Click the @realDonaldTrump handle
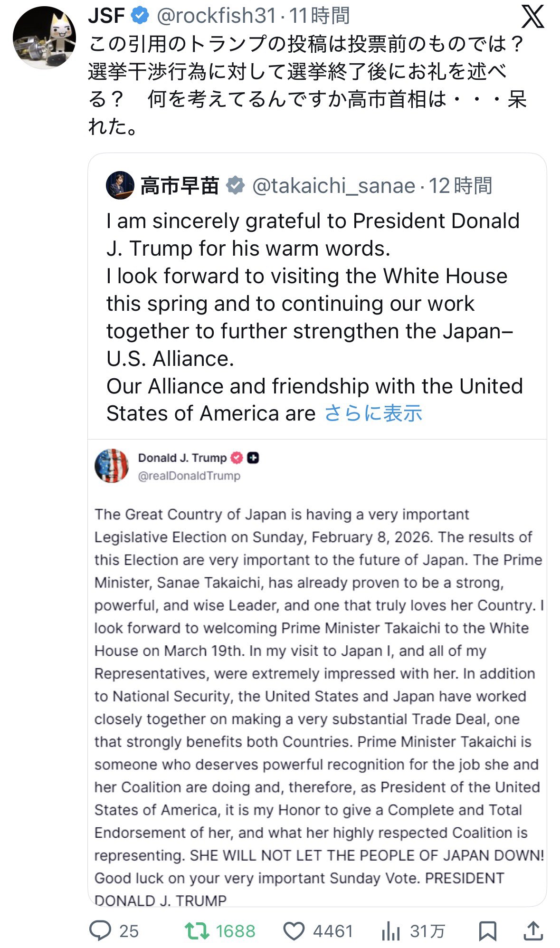The height and width of the screenshot is (948, 560). coord(189,476)
